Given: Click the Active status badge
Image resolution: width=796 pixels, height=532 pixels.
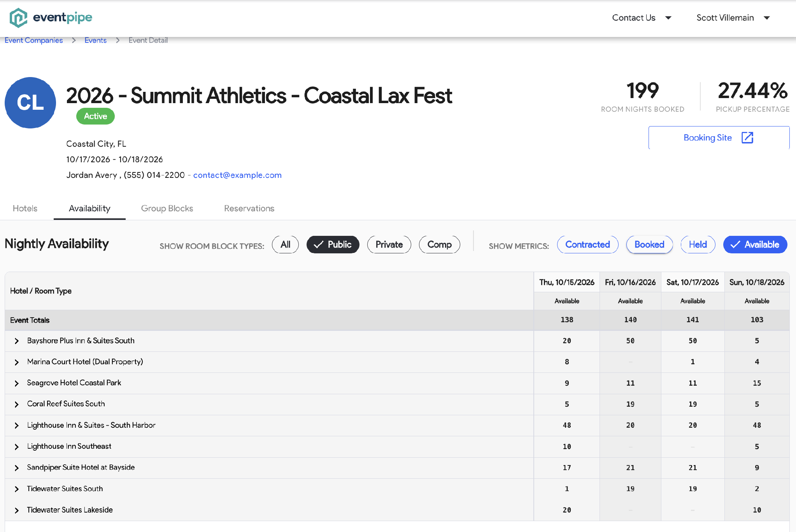Looking at the screenshot, I should (x=95, y=116).
